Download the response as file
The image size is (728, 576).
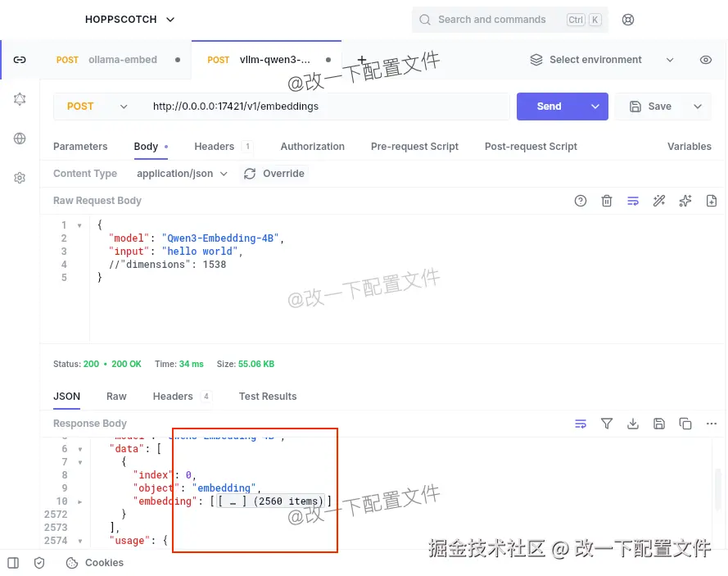[x=633, y=424]
